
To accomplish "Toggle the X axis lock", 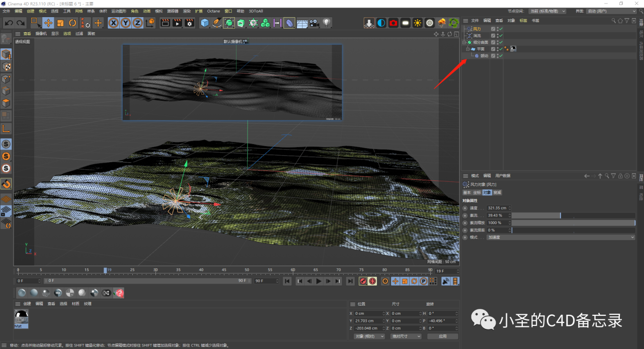I will [x=114, y=21].
